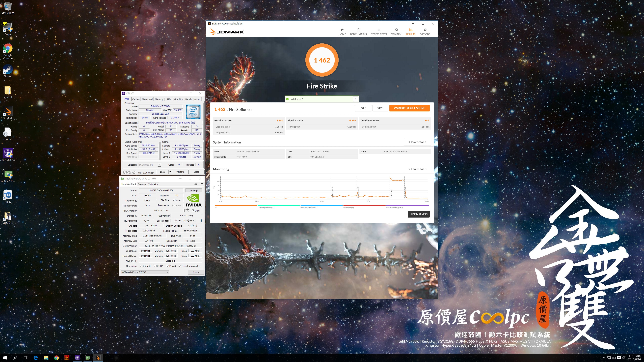
Task: Open the vgatest folder on desktop
Action: point(8,92)
